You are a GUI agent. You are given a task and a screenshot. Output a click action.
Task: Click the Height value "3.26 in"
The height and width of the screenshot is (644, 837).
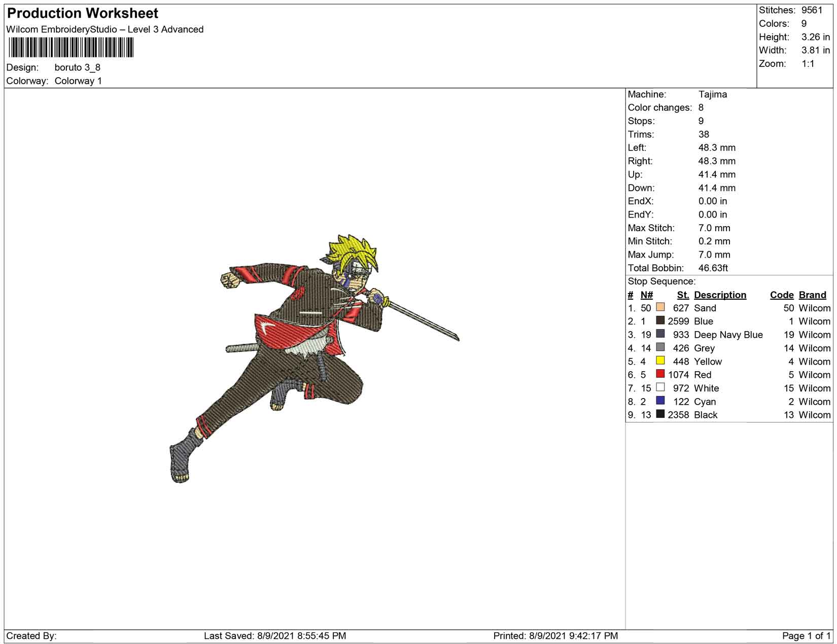pyautogui.click(x=816, y=37)
